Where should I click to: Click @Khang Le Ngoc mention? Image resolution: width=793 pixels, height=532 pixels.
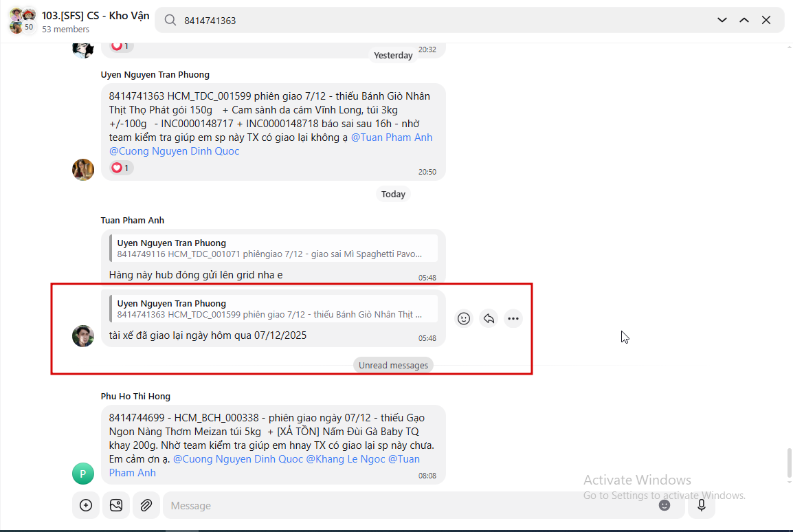[346, 459]
